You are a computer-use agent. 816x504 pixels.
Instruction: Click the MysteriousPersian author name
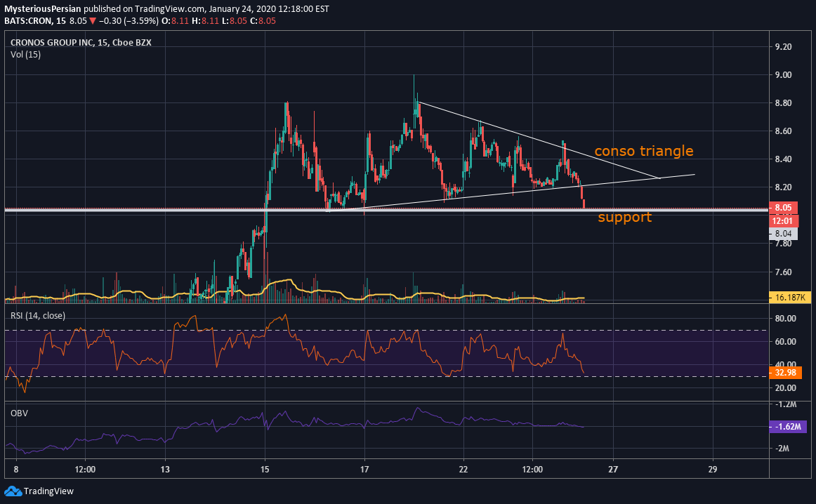click(43, 9)
